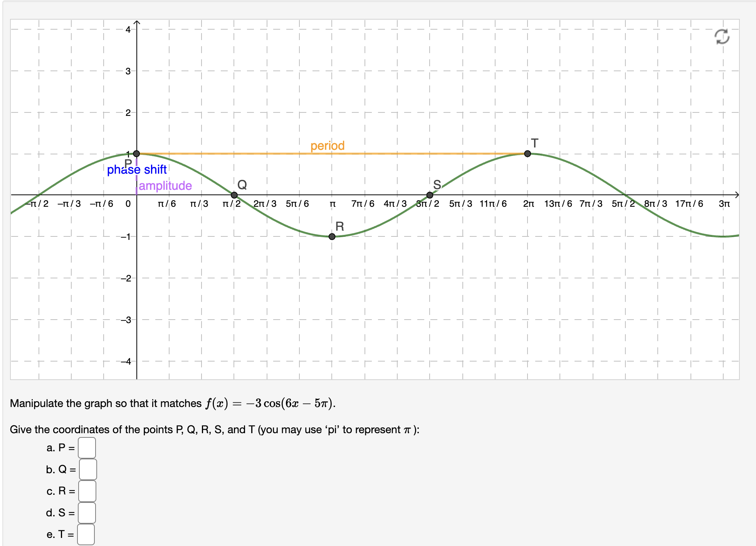The image size is (756, 546).
Task: Click the input field for R coordinates
Action: (87, 491)
